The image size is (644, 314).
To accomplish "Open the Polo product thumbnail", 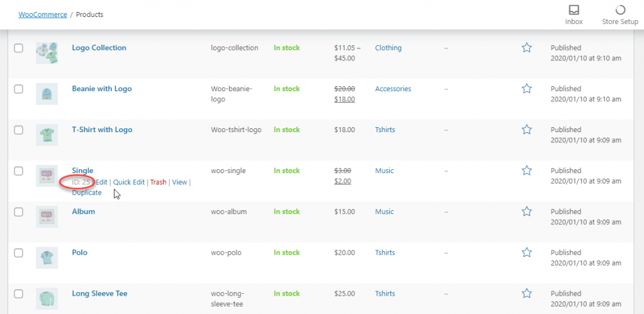I will pyautogui.click(x=47, y=258).
